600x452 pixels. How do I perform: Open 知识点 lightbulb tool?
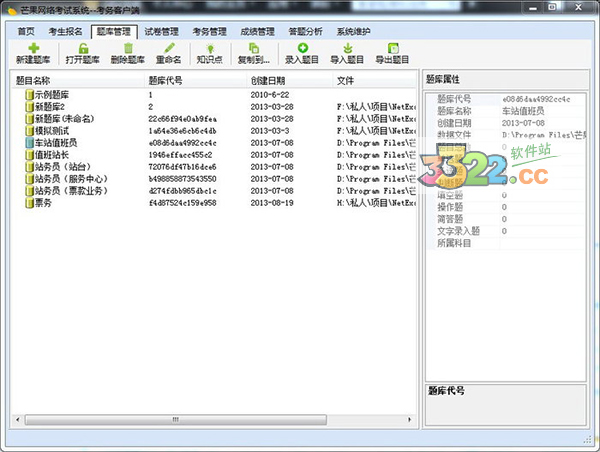point(210,48)
